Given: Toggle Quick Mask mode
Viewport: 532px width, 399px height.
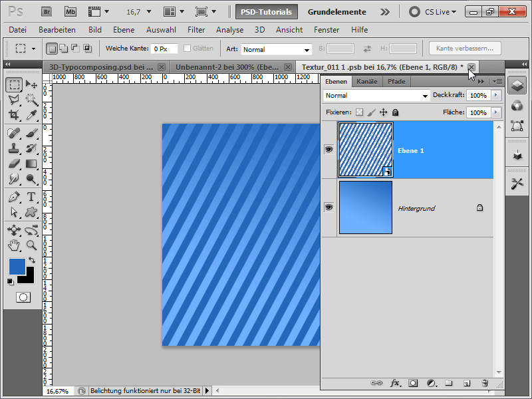Looking at the screenshot, I should (23, 297).
